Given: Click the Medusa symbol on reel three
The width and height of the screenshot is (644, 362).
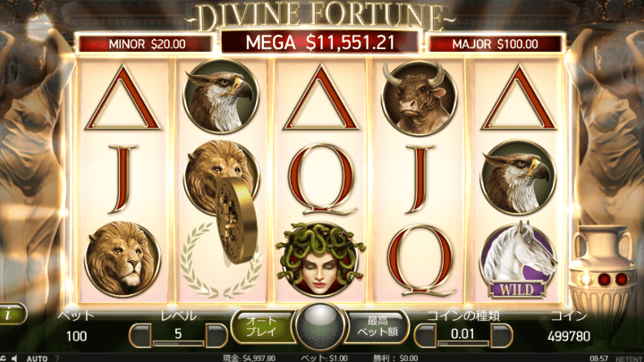Looking at the screenshot, I should click(x=320, y=258).
